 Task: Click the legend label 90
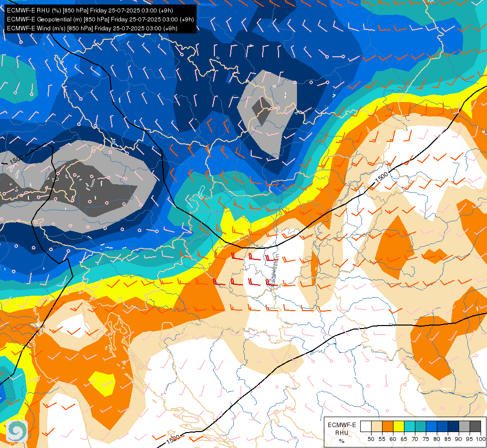click(x=459, y=439)
